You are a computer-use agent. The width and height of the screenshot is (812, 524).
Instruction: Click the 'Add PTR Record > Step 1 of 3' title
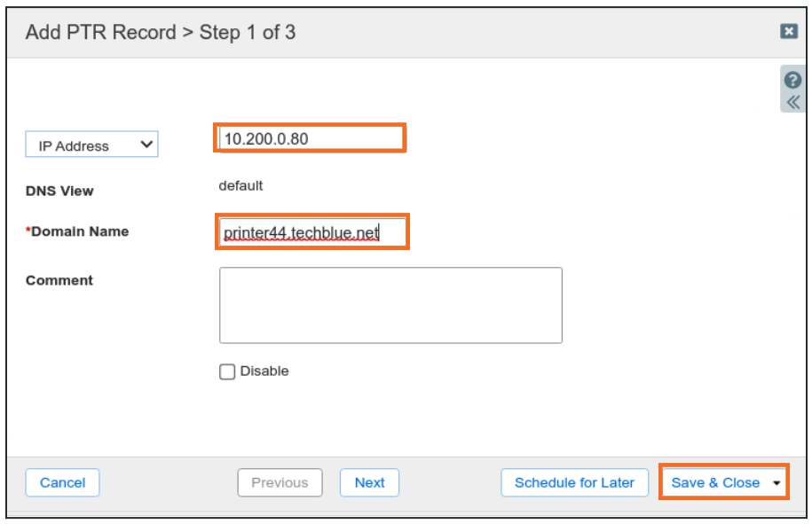[x=161, y=33]
